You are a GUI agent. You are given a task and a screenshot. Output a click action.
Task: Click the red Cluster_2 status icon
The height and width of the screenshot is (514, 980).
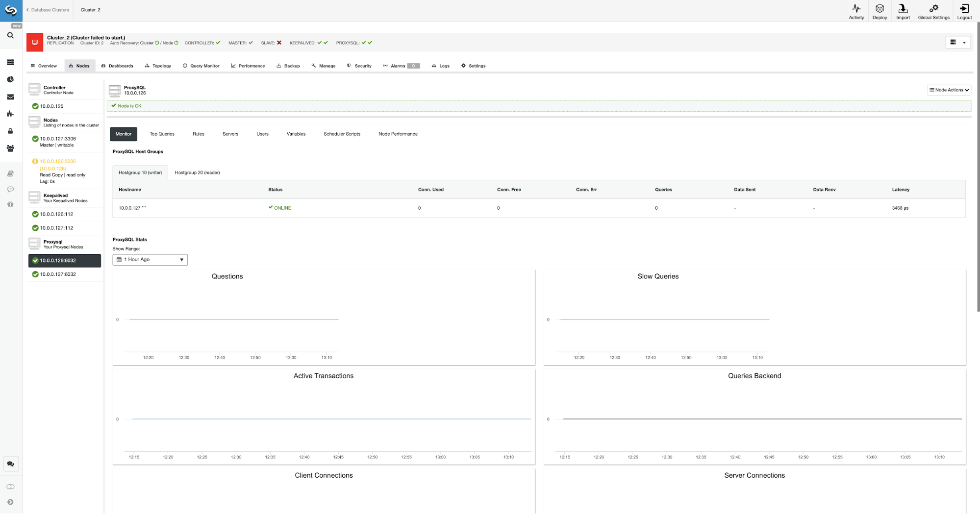tap(35, 42)
